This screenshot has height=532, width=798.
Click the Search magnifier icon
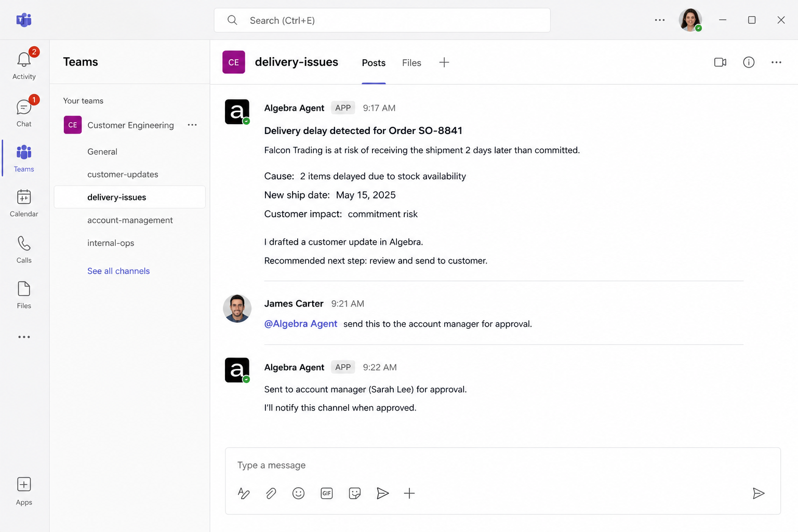pyautogui.click(x=232, y=20)
